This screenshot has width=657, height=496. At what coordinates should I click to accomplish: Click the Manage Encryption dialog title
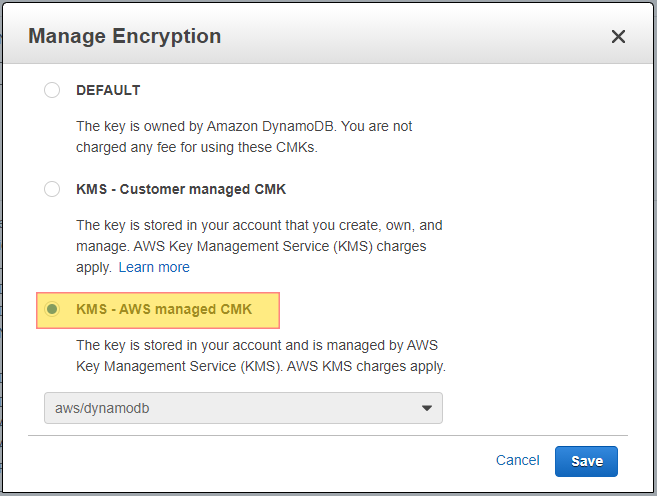(124, 36)
